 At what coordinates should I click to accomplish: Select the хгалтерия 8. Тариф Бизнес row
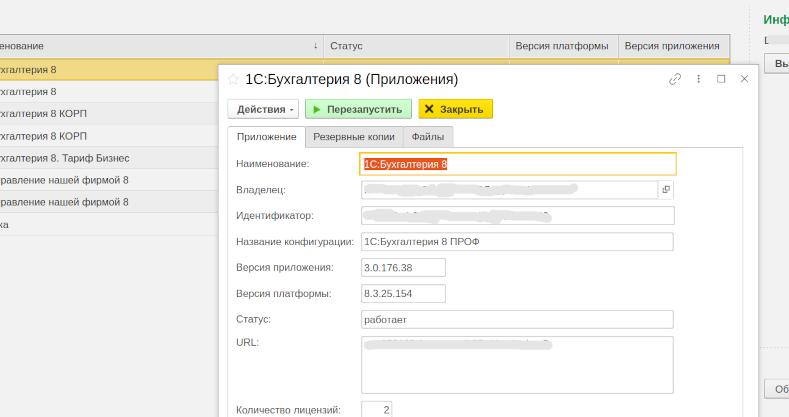tap(109, 158)
